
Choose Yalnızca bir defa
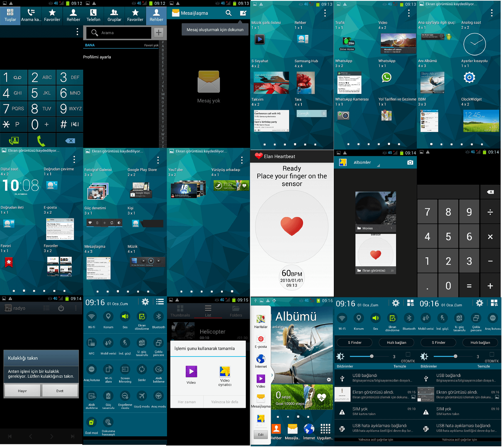pyautogui.click(x=225, y=402)
